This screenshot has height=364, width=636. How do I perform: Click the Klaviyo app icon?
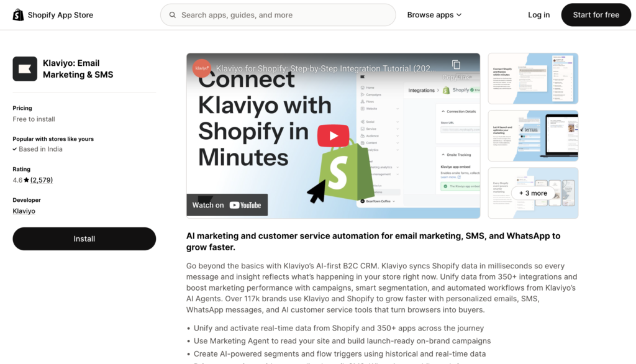(x=25, y=69)
